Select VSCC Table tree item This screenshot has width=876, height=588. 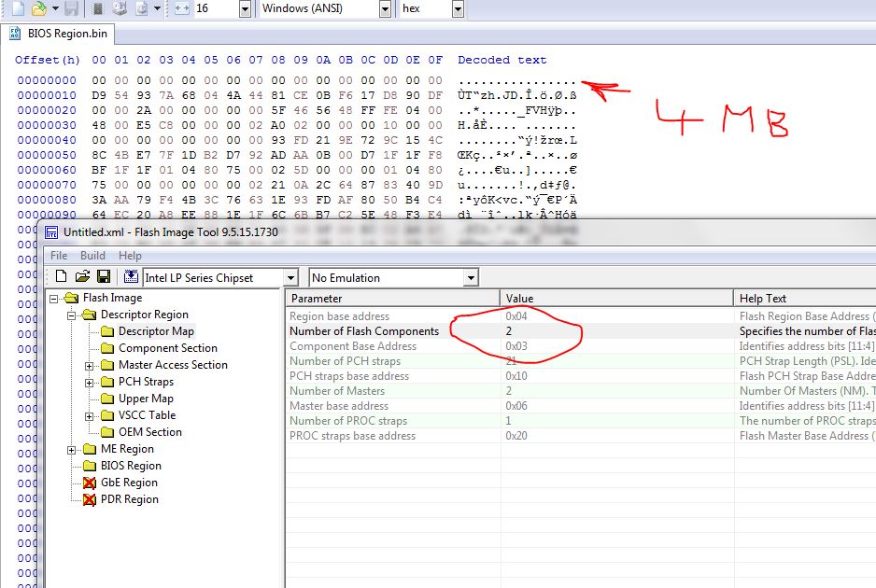coord(147,415)
